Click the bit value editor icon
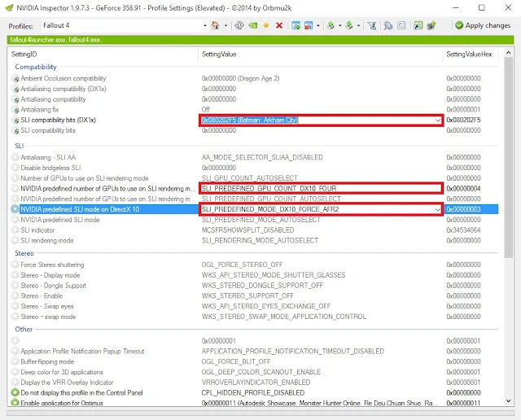The height and width of the screenshot is (420, 521). click(x=401, y=25)
